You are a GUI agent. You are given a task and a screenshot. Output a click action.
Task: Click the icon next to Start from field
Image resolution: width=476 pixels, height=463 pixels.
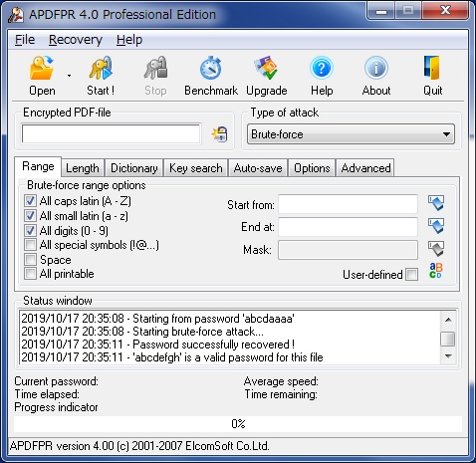[x=436, y=203]
